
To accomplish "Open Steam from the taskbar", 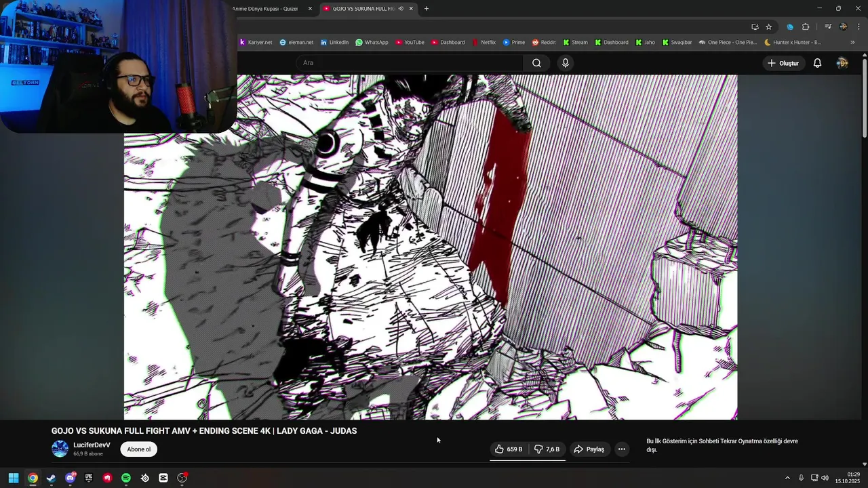I will 51,478.
